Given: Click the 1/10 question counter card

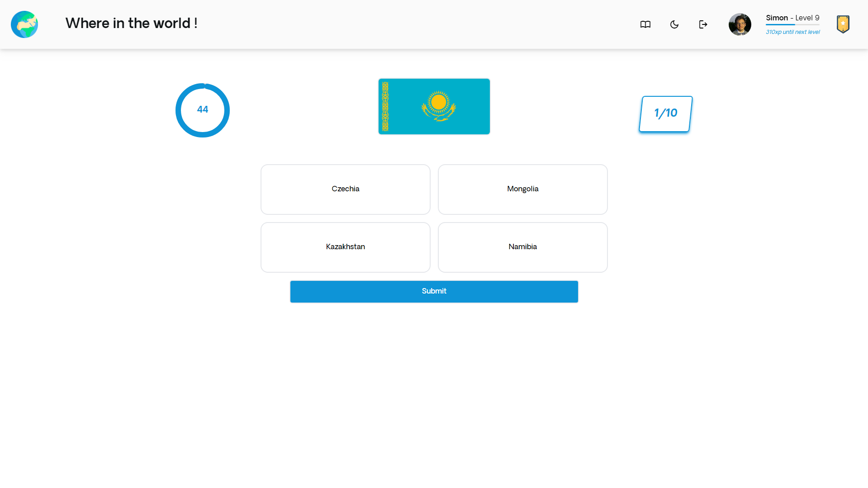Looking at the screenshot, I should click(664, 114).
